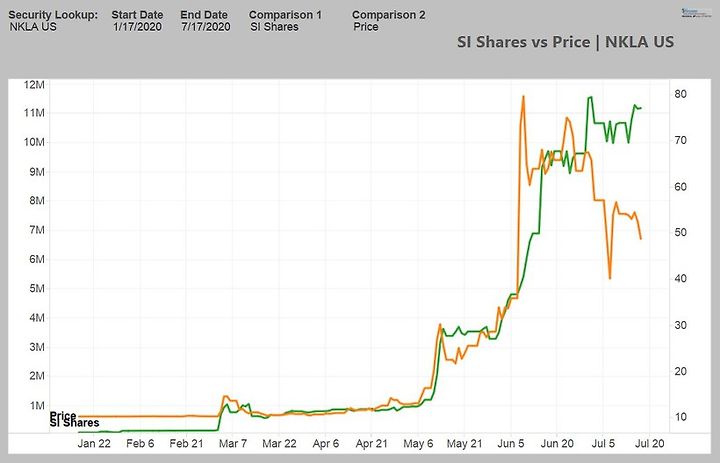
Task: Click the 3M left axis label
Action: coord(38,347)
